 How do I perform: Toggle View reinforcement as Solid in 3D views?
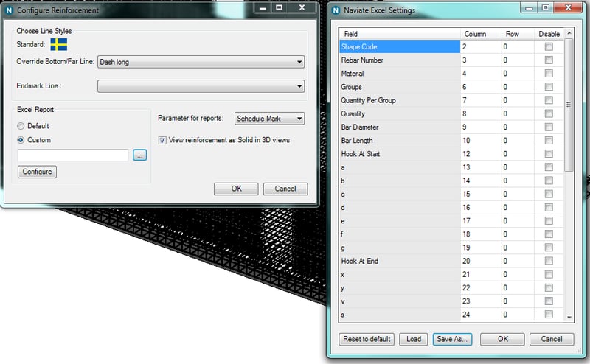pyautogui.click(x=162, y=140)
